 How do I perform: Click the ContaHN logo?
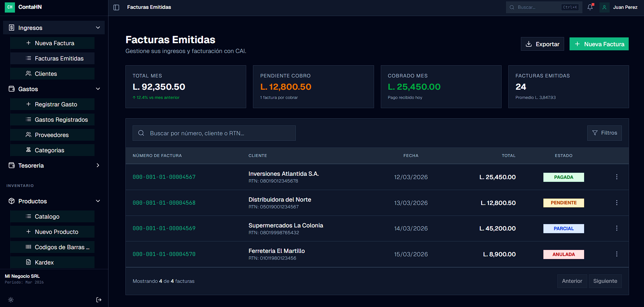(x=10, y=7)
